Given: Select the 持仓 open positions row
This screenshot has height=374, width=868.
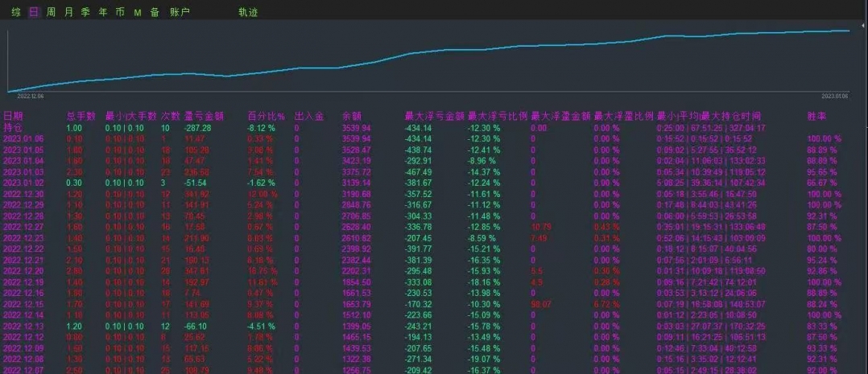Looking at the screenshot, I should pos(14,127).
